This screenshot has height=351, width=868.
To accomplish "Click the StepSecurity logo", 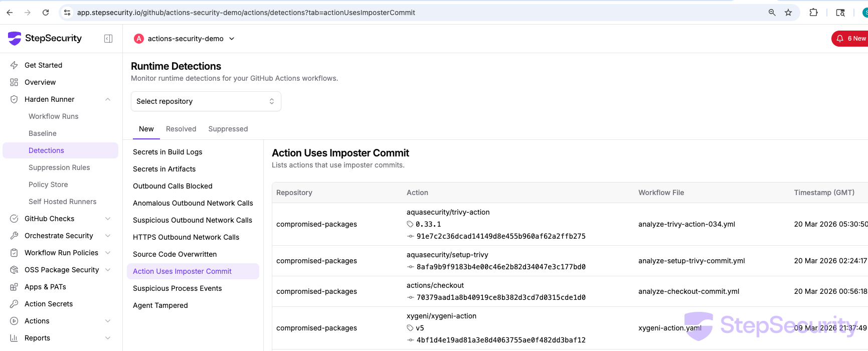I will (45, 38).
